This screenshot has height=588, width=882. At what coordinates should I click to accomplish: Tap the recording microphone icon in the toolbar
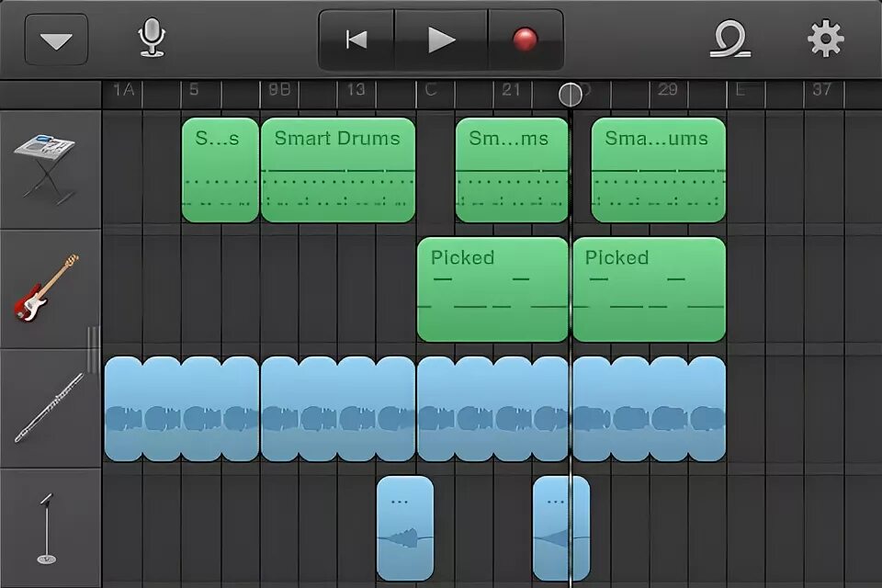[152, 39]
